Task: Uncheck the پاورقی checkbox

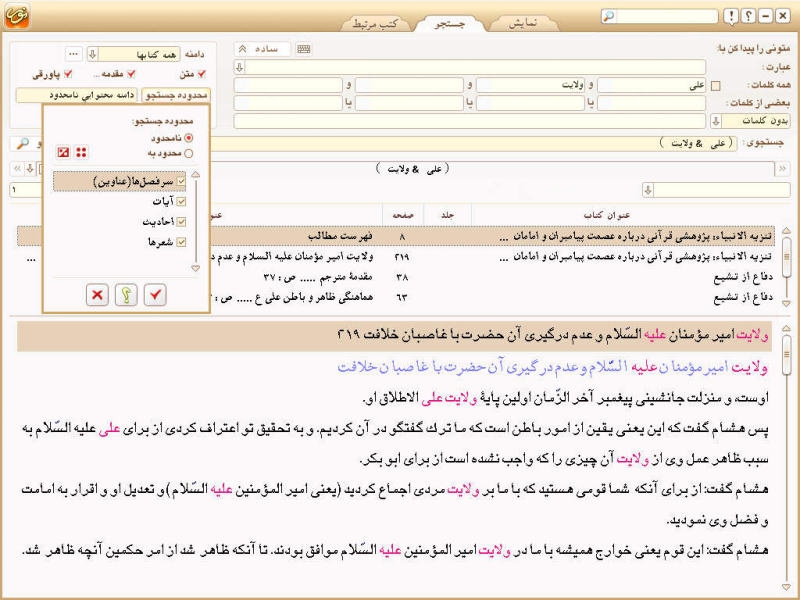Action: pos(69,74)
